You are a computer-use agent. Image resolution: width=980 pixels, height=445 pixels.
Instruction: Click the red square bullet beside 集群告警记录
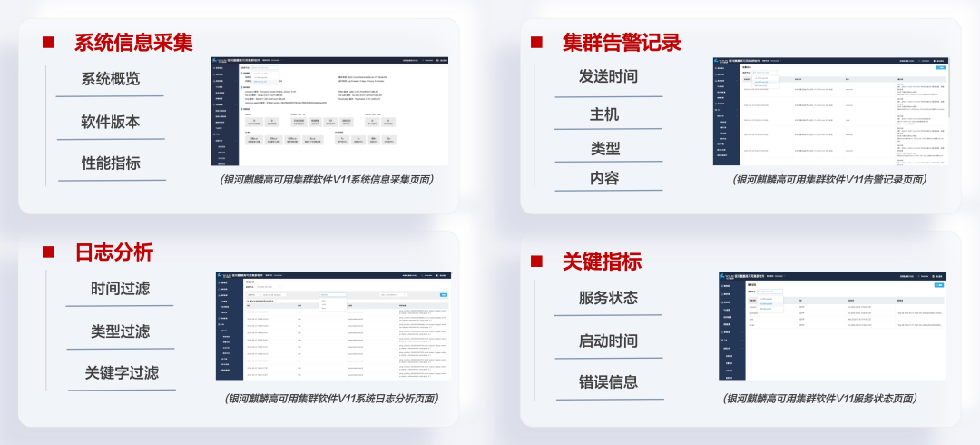coord(536,42)
